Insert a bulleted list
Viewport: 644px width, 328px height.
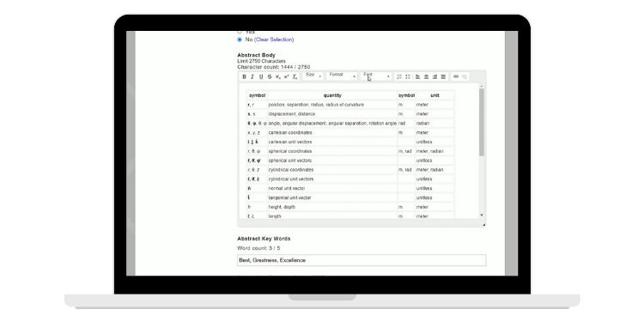pos(407,76)
